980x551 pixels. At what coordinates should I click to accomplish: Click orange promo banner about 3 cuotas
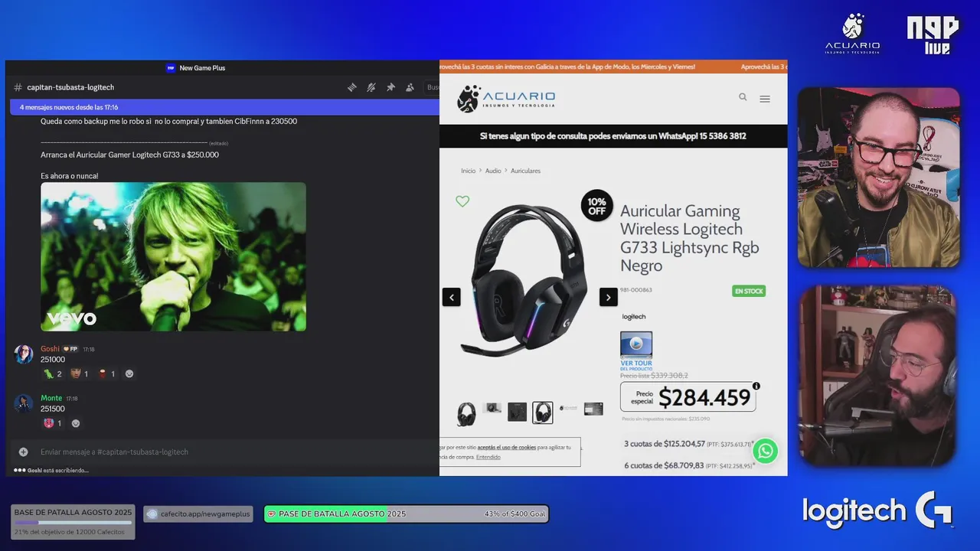click(x=613, y=67)
